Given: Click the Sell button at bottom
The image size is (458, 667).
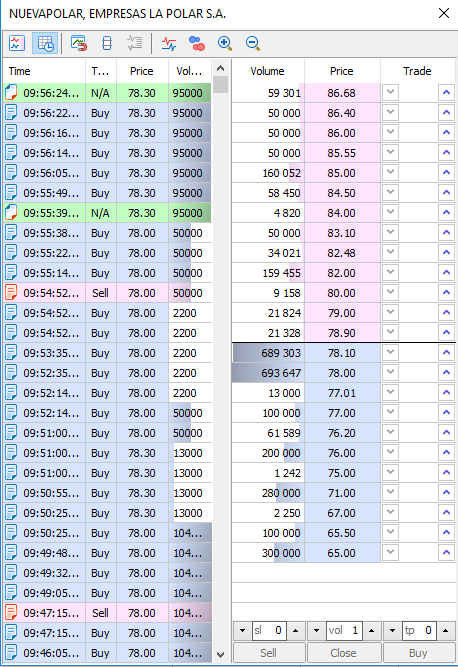Looking at the screenshot, I should coord(269,653).
